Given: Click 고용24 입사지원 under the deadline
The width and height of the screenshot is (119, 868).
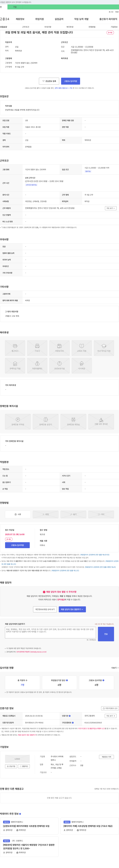Looking at the screenshot, I should (x=17, y=545).
